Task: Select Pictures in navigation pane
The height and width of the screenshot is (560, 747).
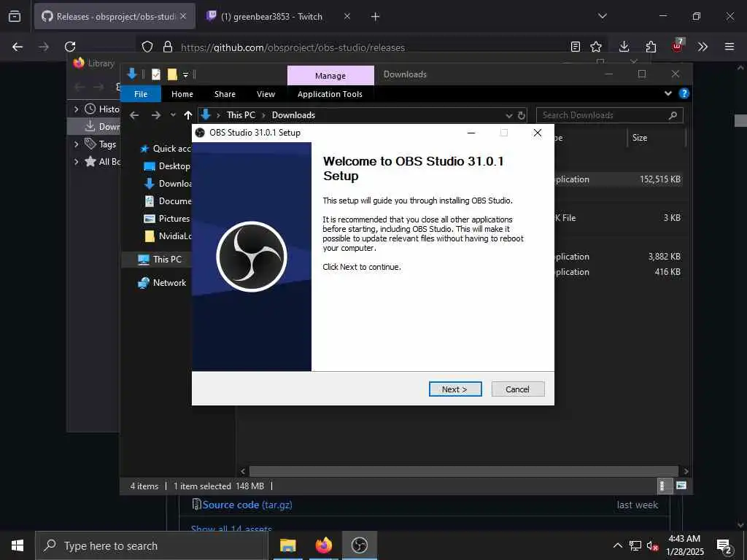Action: point(167,219)
